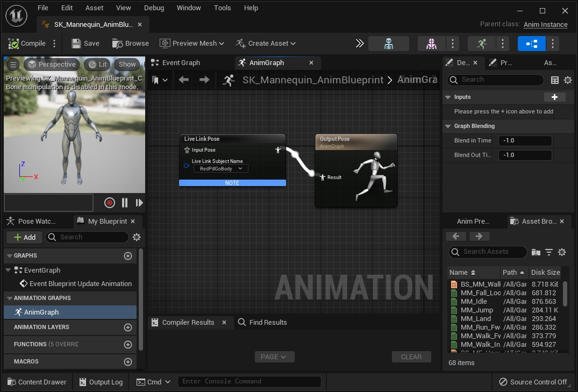Image resolution: width=578 pixels, height=392 pixels.
Task: Open the skeleton editor mode icon
Action: (389, 44)
